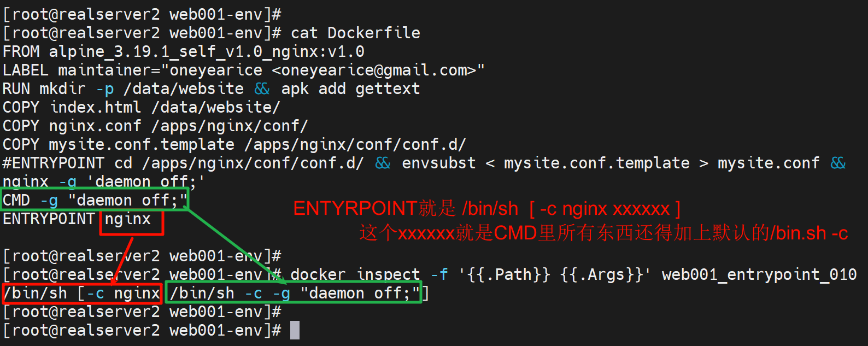Image resolution: width=868 pixels, height=346 pixels.
Task: Click the "COPY index.html" line
Action: 141,107
